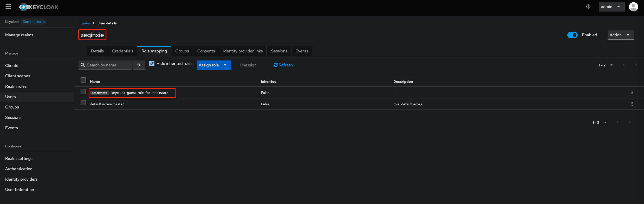The image size is (644, 204).
Task: Click the Name column header
Action: [95, 81]
